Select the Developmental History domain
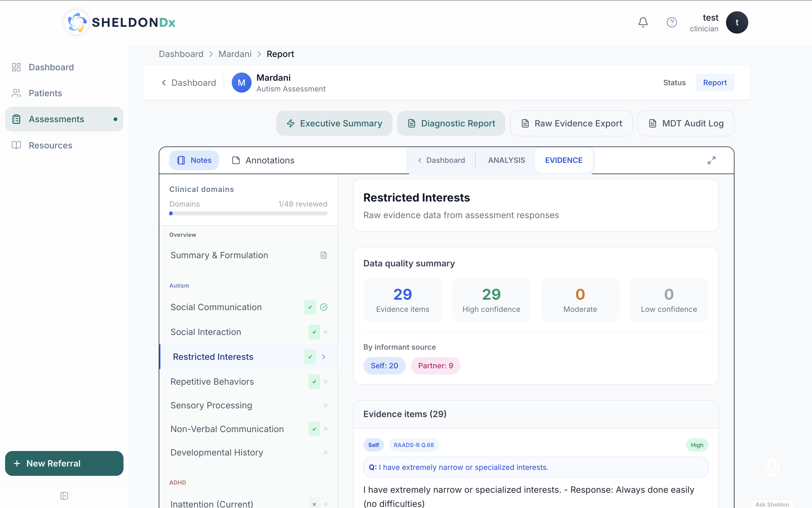This screenshot has width=812, height=508. [x=248, y=453]
